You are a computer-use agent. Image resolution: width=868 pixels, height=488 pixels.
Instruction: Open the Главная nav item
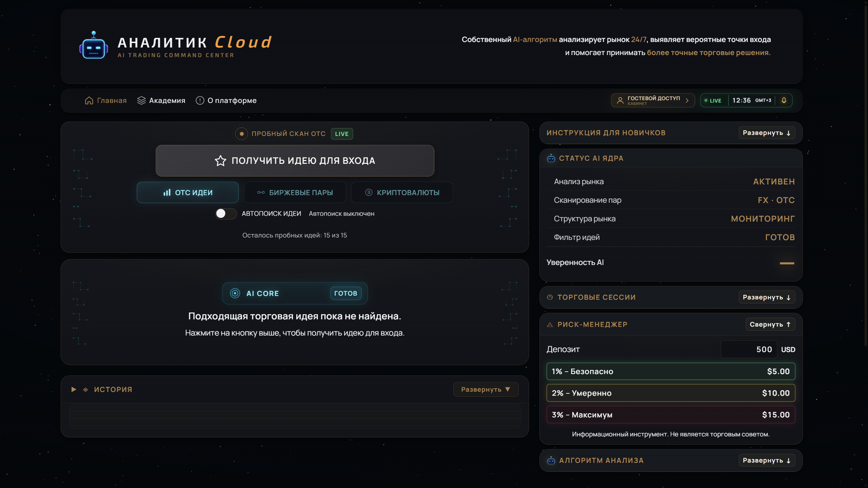[x=106, y=100]
